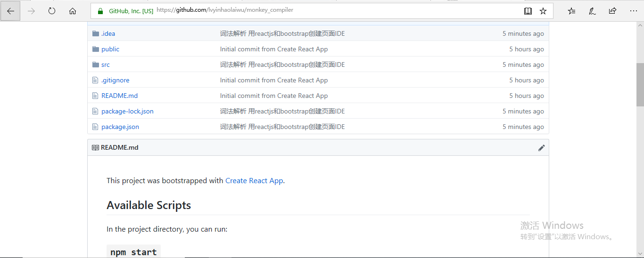
Task: Refresh the page with reload icon
Action: [52, 11]
